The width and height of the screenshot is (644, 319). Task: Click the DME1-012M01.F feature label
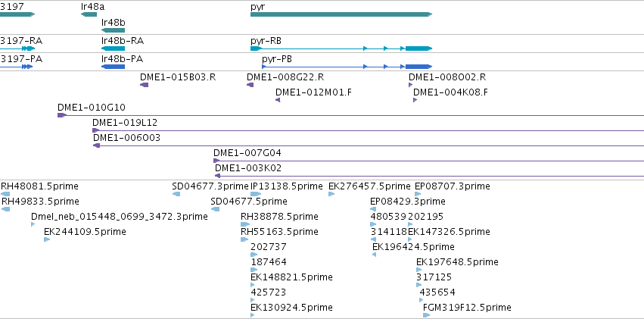click(x=313, y=92)
